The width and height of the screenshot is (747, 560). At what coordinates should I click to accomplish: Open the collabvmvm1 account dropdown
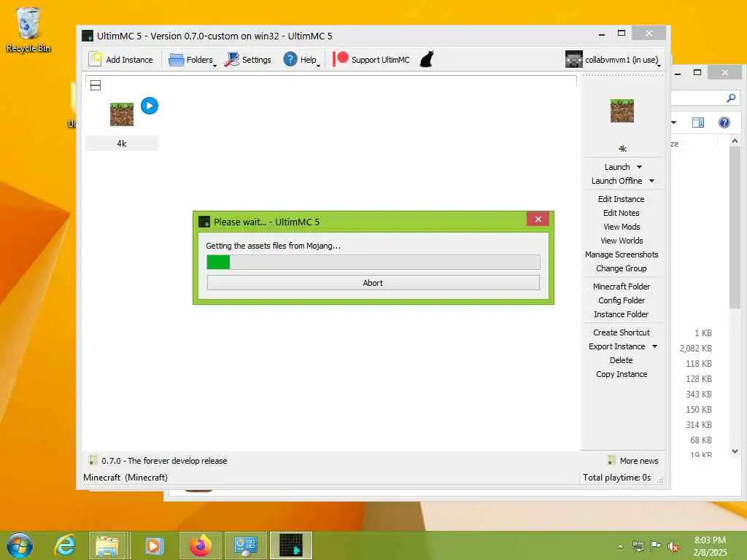(613, 60)
